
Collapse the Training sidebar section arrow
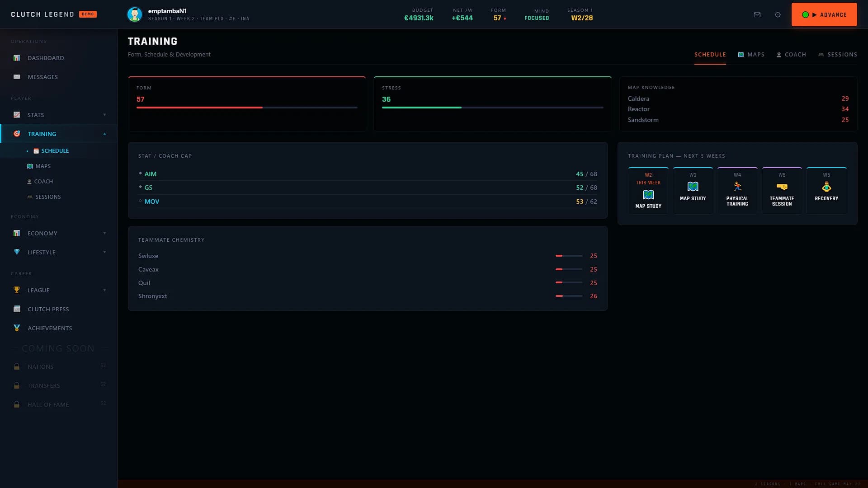point(104,134)
